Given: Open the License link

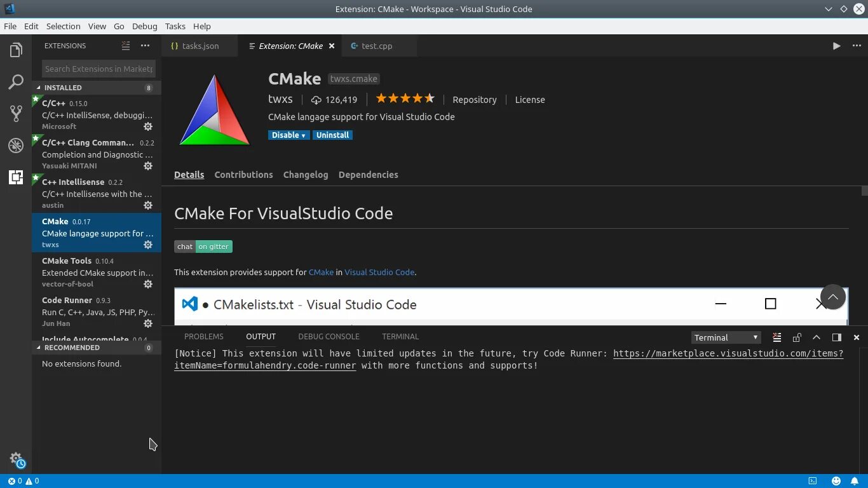Looking at the screenshot, I should tap(530, 100).
